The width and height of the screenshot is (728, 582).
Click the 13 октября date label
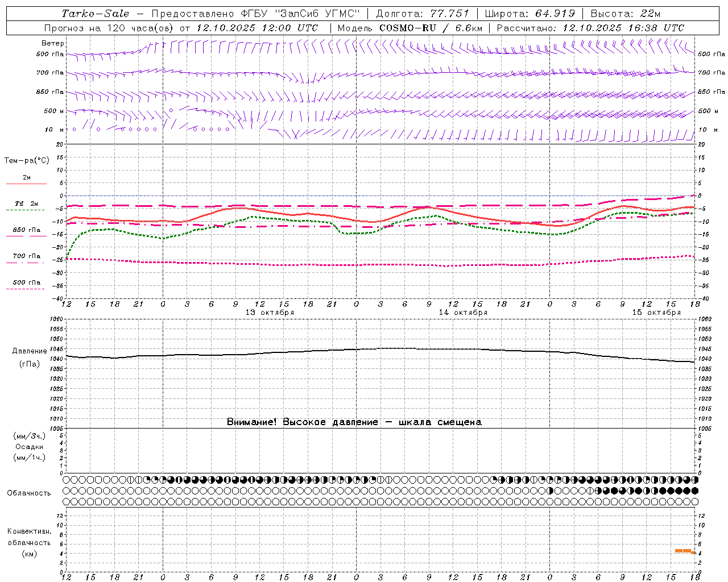click(x=270, y=313)
